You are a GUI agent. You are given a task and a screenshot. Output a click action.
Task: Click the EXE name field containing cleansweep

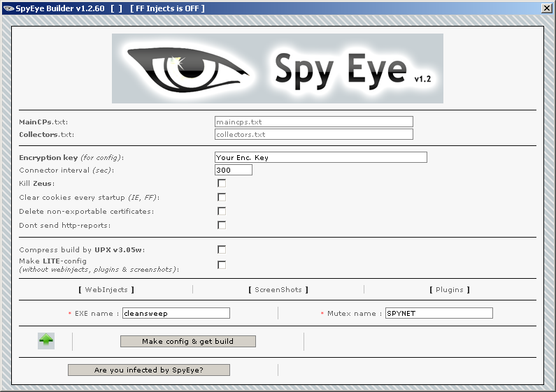coord(176,313)
